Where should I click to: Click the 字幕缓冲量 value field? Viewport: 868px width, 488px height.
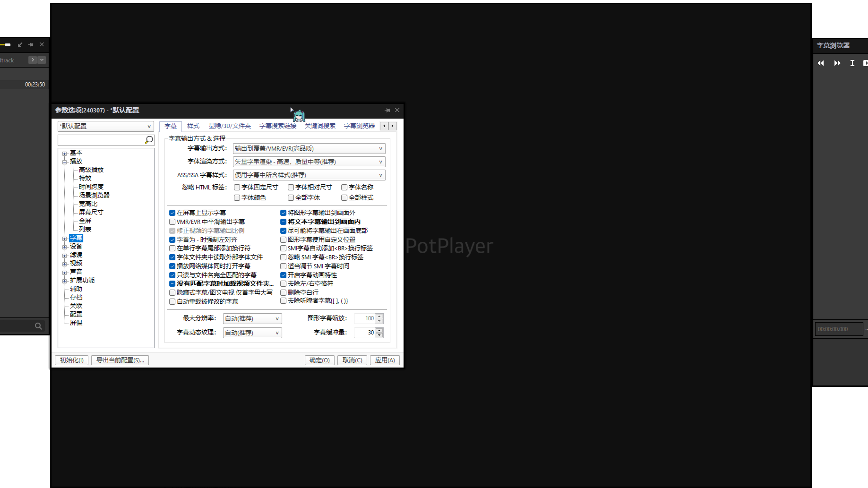(x=364, y=333)
